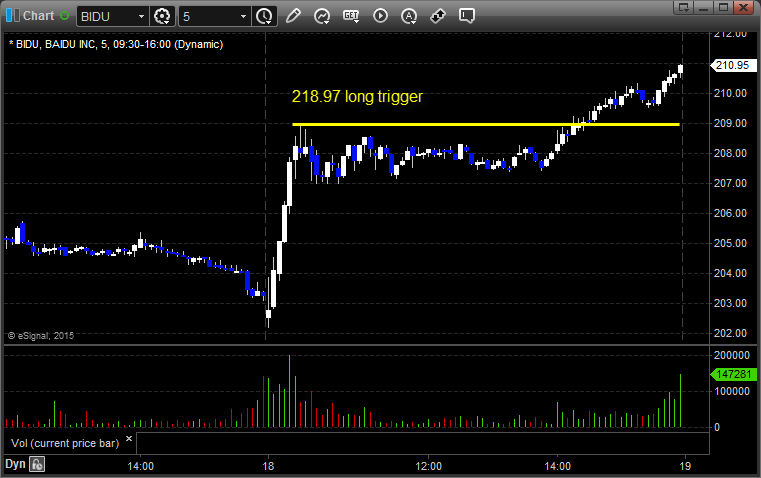
Task: Click the 209.00 price axis label
Action: click(x=730, y=123)
